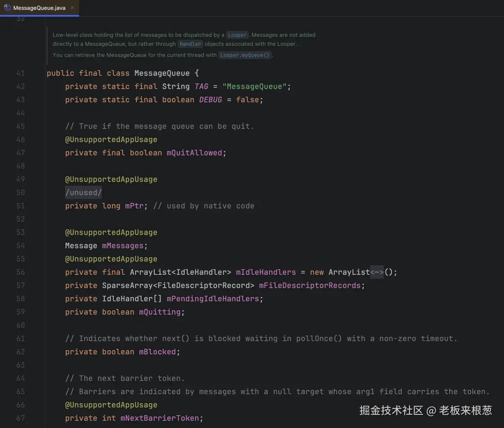Expand the folded /unused/ comment
Screen dimensions: 504x428
83,192
